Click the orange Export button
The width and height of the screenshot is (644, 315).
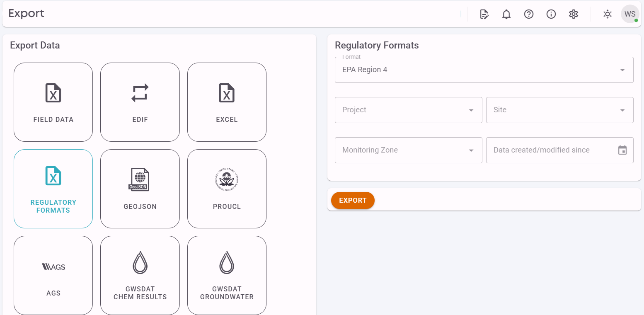(x=353, y=200)
